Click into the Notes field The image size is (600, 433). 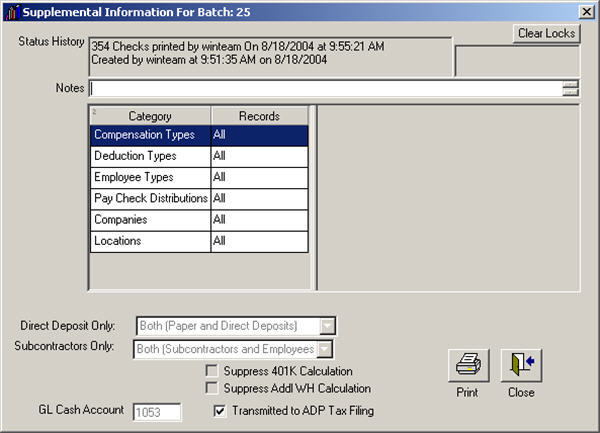click(326, 88)
